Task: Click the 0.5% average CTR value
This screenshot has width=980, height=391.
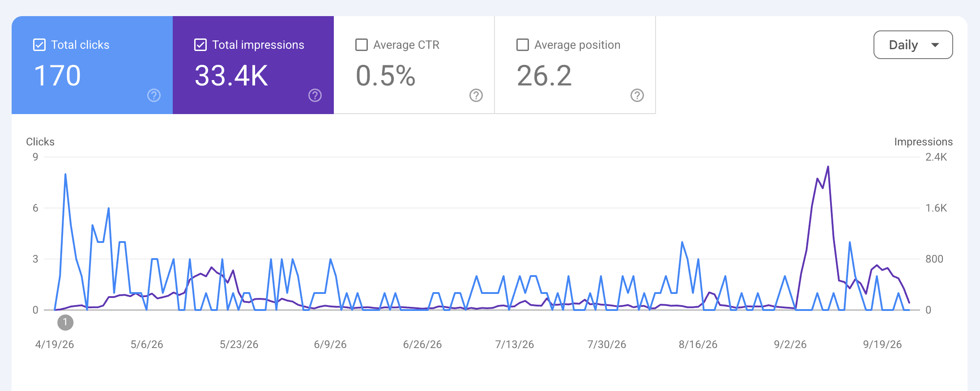Action: [386, 76]
